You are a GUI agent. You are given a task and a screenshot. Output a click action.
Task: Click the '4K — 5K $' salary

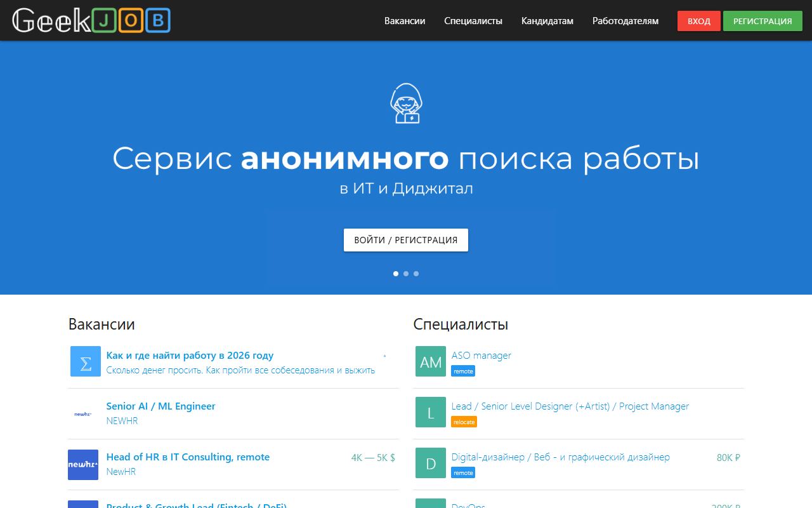click(373, 457)
